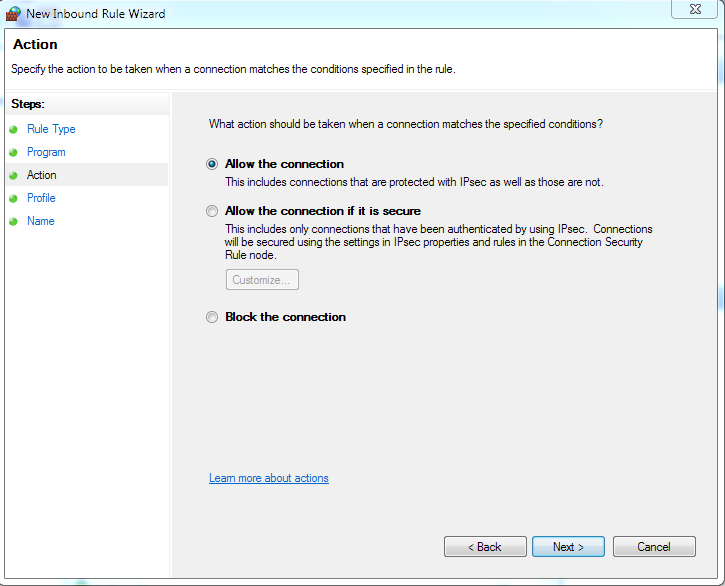Click the green bullet beside Profile
The image size is (725, 586).
[14, 199]
